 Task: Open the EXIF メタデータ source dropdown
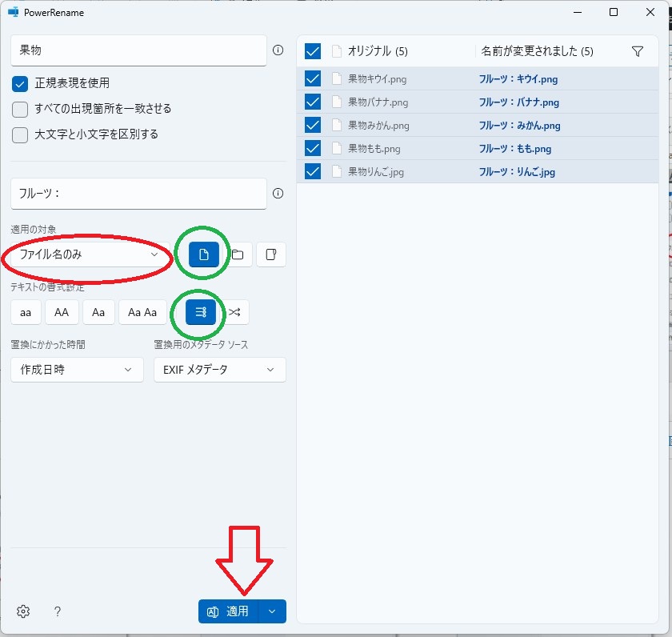click(x=219, y=369)
